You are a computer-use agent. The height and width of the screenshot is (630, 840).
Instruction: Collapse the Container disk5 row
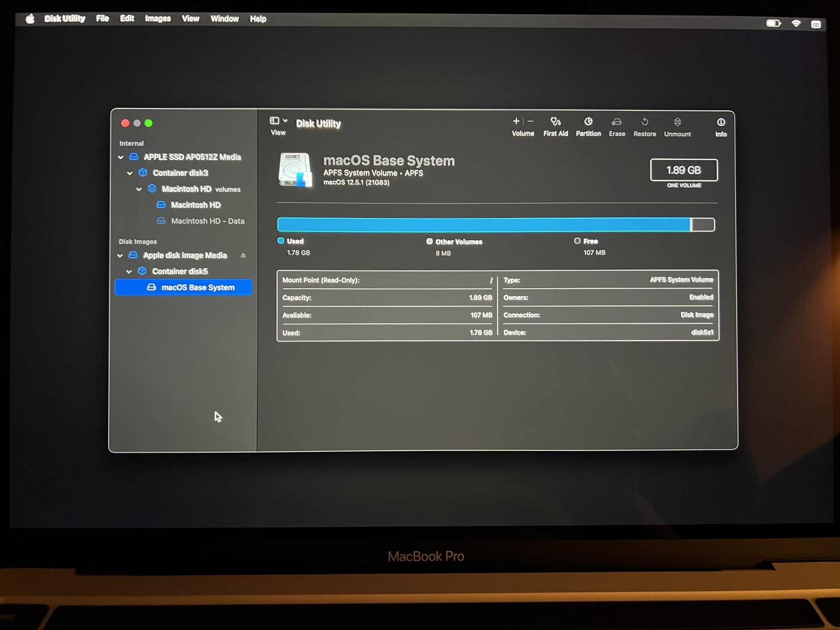pos(129,271)
